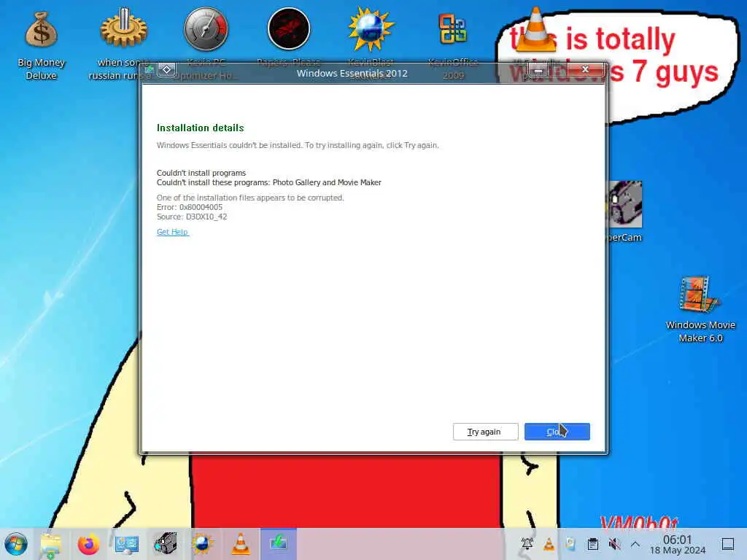Click the 'Source: D3DX10_42' text
The width and height of the screenshot is (747, 560).
click(x=192, y=217)
